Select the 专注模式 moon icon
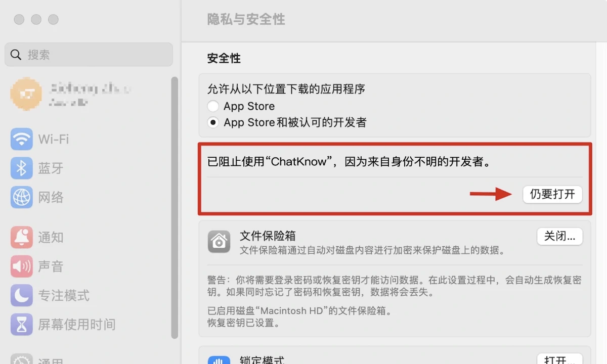The width and height of the screenshot is (607, 364). 21,295
